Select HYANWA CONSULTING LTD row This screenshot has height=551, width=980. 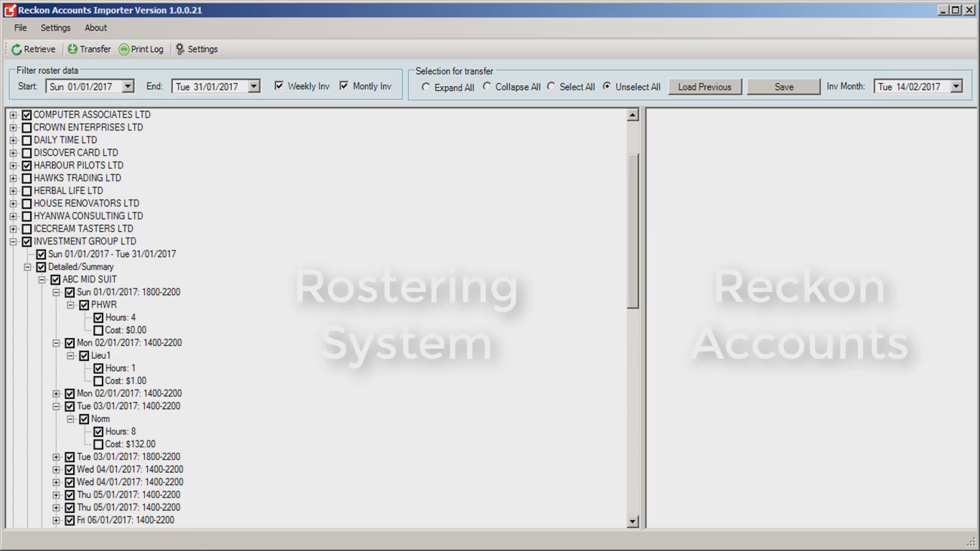pos(88,216)
